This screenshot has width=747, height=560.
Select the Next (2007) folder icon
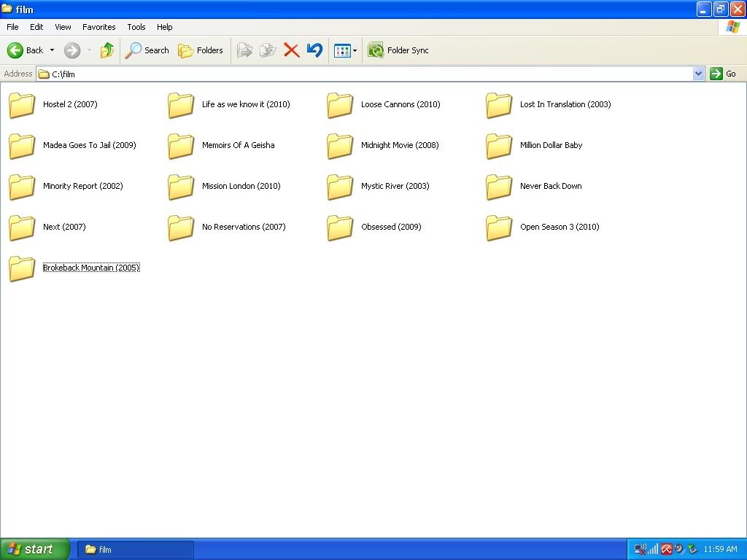[22, 227]
